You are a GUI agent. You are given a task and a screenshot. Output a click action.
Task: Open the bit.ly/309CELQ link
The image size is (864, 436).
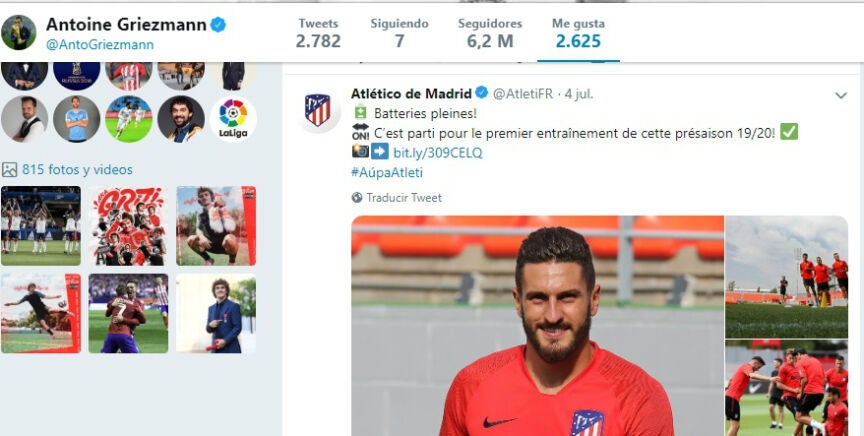pyautogui.click(x=438, y=153)
